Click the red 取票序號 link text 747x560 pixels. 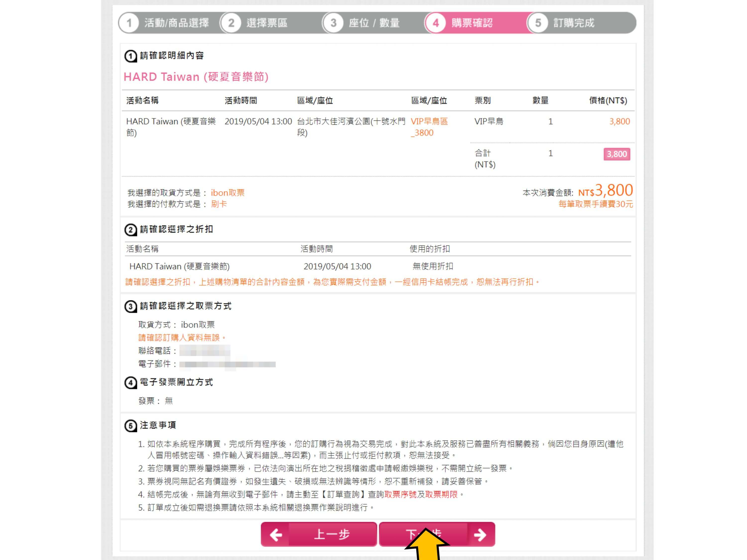pyautogui.click(x=400, y=495)
